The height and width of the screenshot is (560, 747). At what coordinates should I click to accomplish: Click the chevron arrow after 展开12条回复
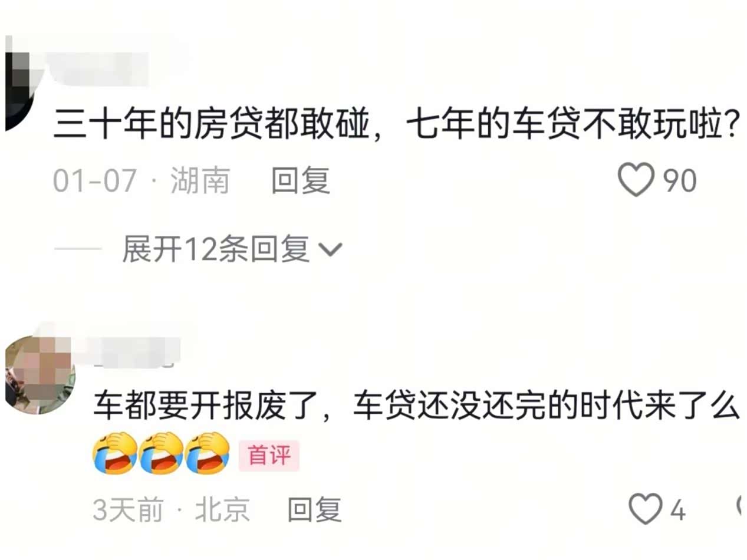pyautogui.click(x=330, y=251)
